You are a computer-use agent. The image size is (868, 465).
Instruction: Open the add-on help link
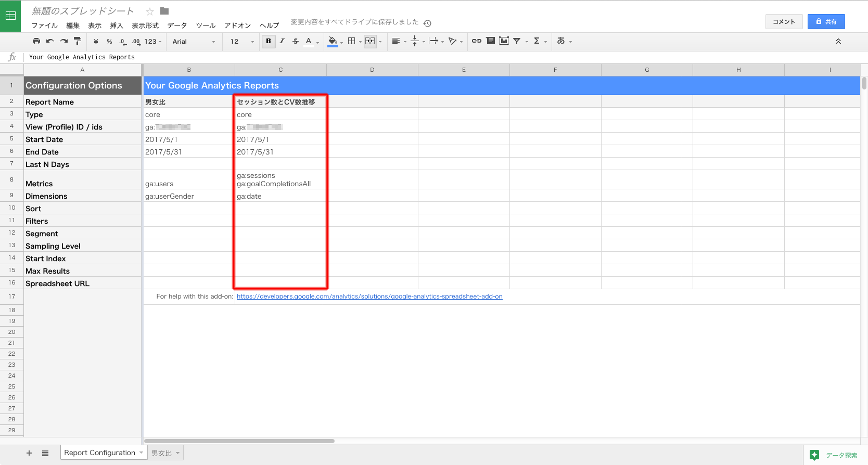(x=369, y=296)
